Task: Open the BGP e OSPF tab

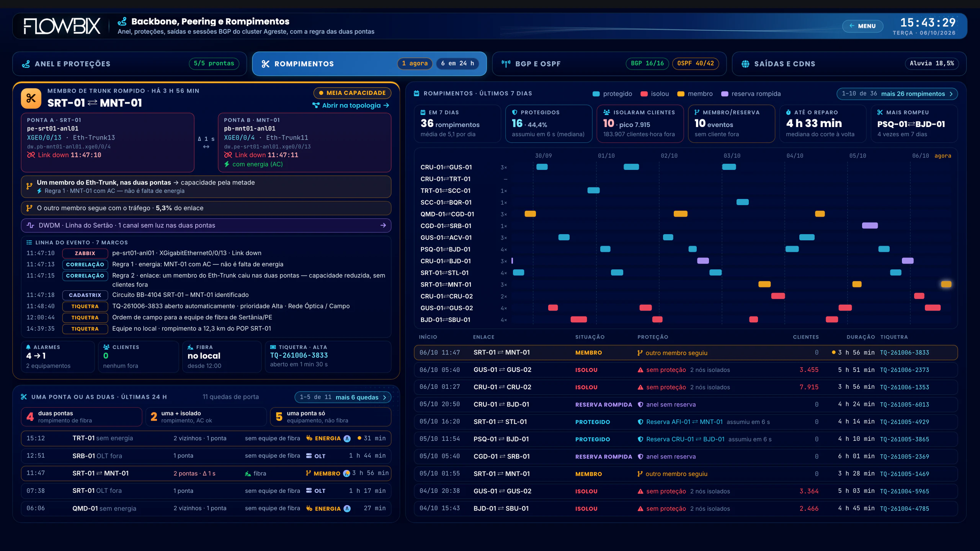Action: click(609, 64)
